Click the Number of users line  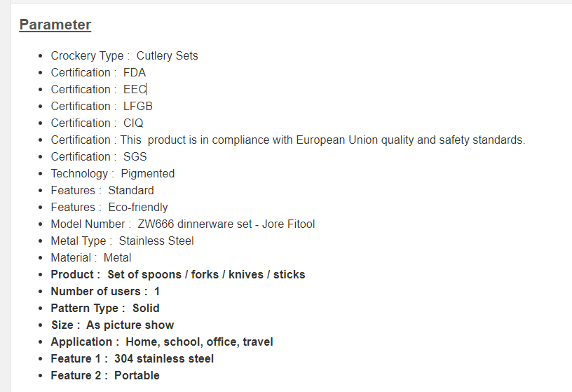click(105, 291)
